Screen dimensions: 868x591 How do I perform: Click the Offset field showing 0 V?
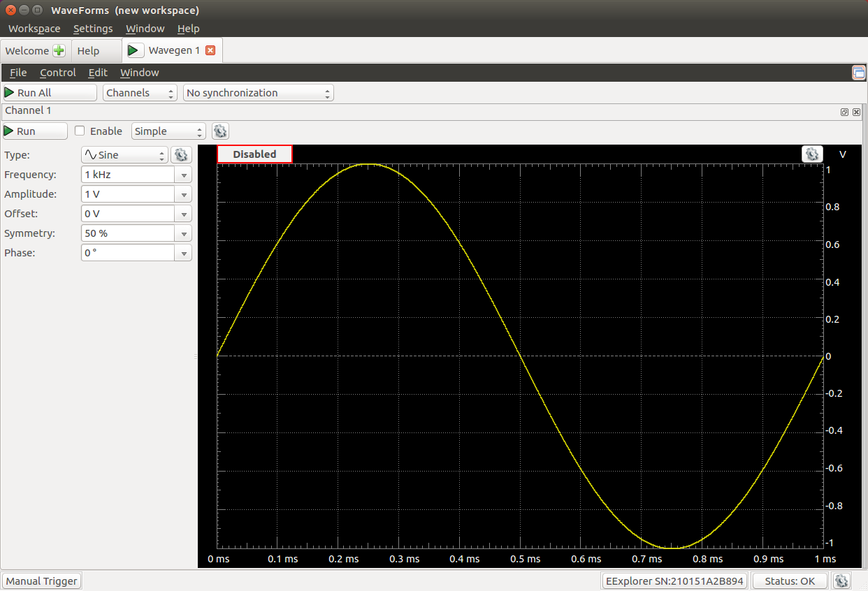pos(129,214)
